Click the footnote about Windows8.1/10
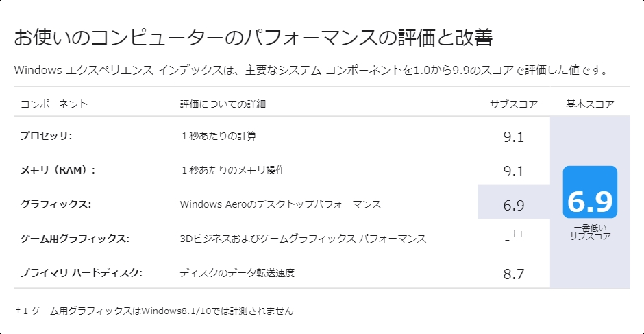The height and width of the screenshot is (334, 644). [154, 311]
